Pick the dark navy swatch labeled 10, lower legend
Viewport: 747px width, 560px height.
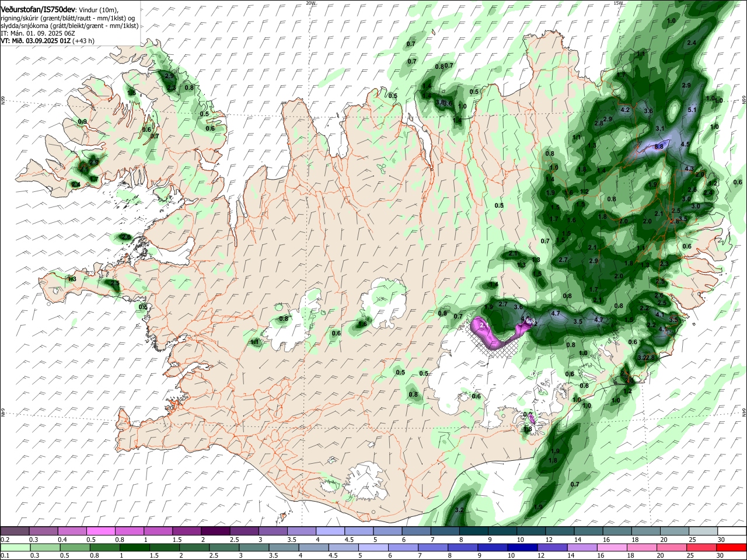point(522,547)
